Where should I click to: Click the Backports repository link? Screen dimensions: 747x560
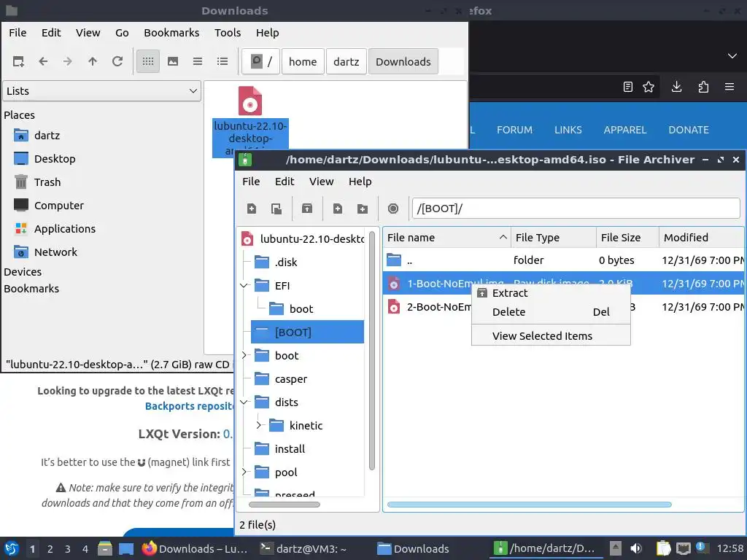coord(189,406)
